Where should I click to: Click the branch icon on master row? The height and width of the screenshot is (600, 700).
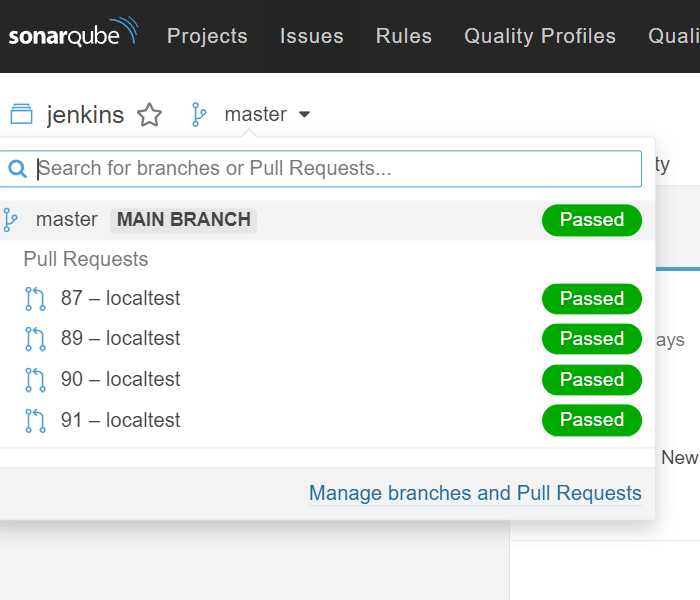point(10,220)
